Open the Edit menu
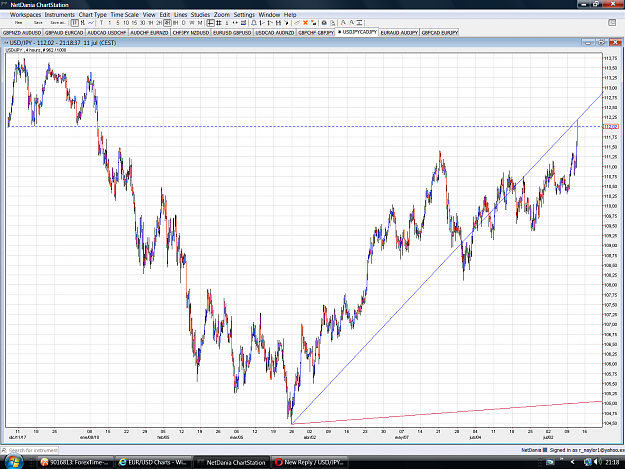The width and height of the screenshot is (625, 469). pyautogui.click(x=165, y=15)
